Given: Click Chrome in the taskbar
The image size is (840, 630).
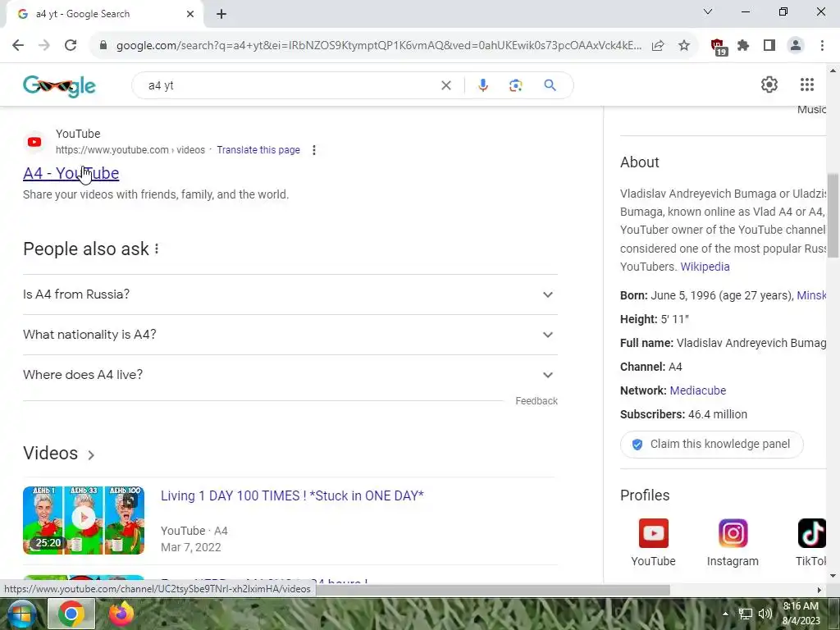Looking at the screenshot, I should tap(71, 614).
